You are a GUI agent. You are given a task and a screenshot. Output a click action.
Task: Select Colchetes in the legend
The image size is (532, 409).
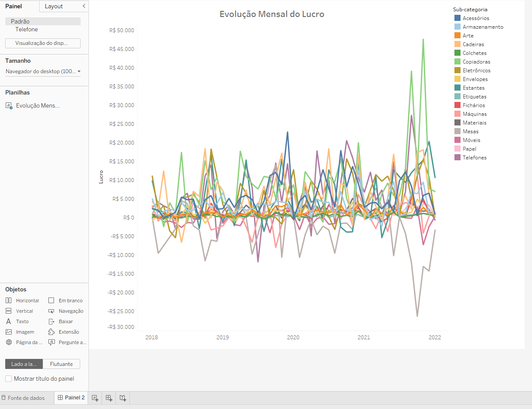(474, 53)
